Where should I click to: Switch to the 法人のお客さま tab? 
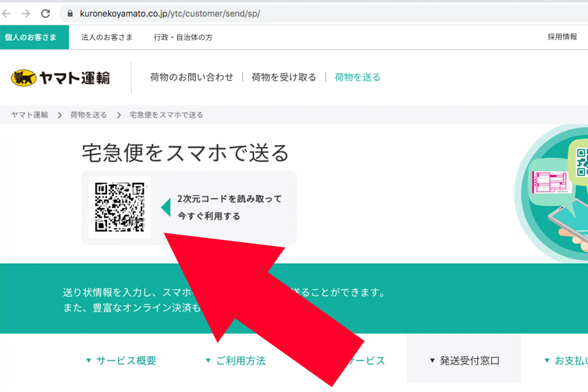[107, 37]
